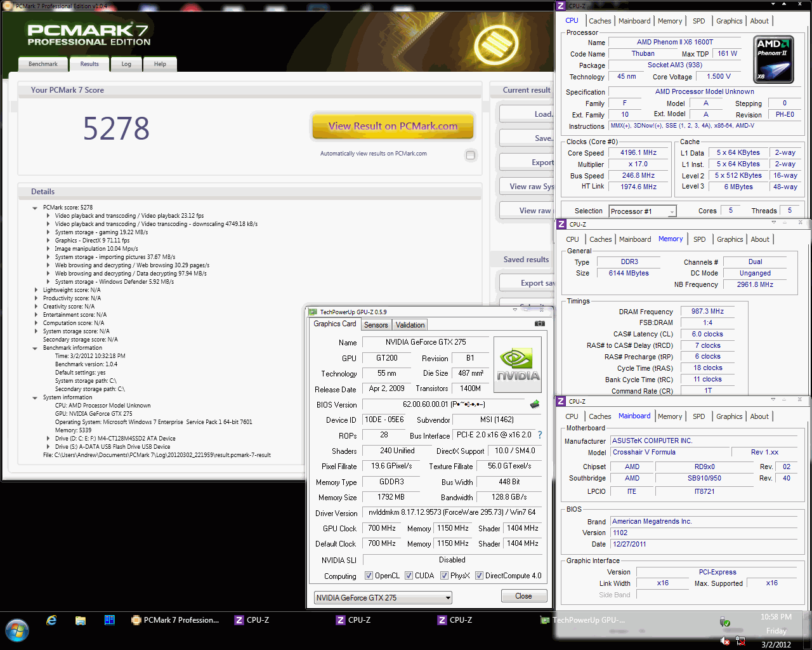Open the NVIDIA GeForce GTX 275 GPU dropdown
This screenshot has width=812, height=650.
point(383,597)
